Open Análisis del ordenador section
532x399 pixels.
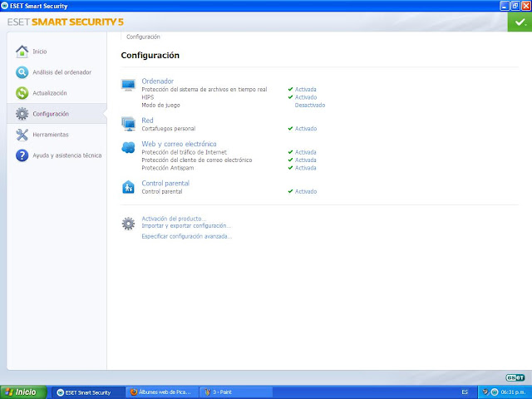pyautogui.click(x=62, y=72)
